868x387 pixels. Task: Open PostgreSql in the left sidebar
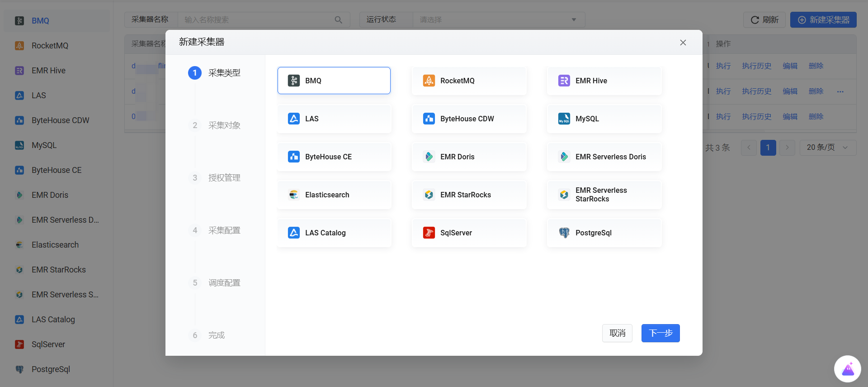[57, 369]
